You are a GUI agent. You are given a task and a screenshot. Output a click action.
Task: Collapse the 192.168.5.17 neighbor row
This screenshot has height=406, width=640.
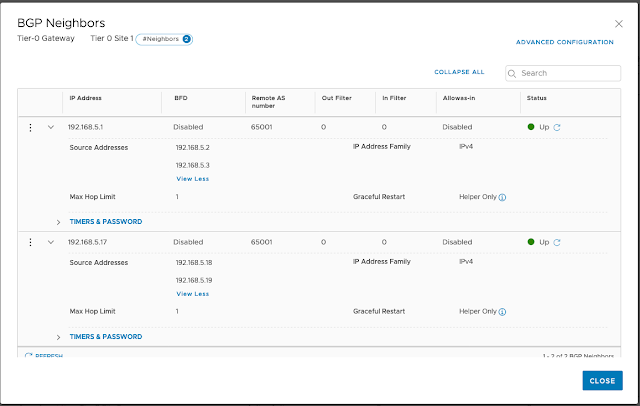51,242
